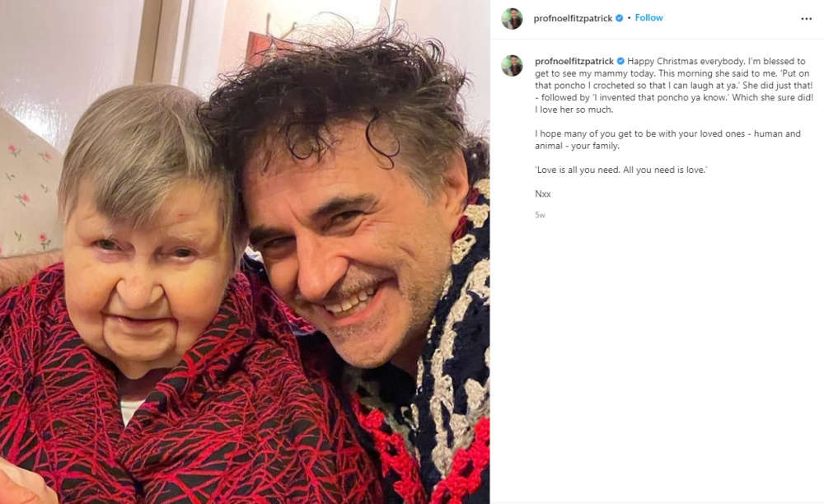Click 'I love her so much' sentence
Image resolution: width=824 pixels, height=504 pixels.
pos(574,110)
